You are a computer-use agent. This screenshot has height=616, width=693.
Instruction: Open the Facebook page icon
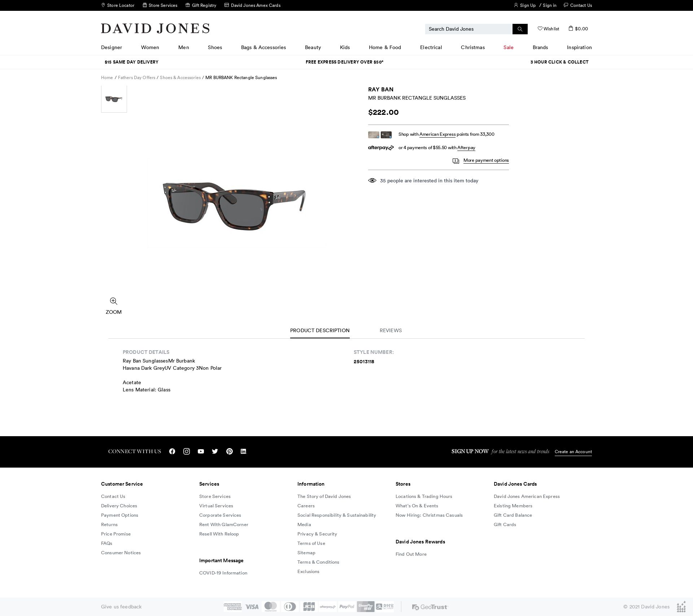coord(172,451)
